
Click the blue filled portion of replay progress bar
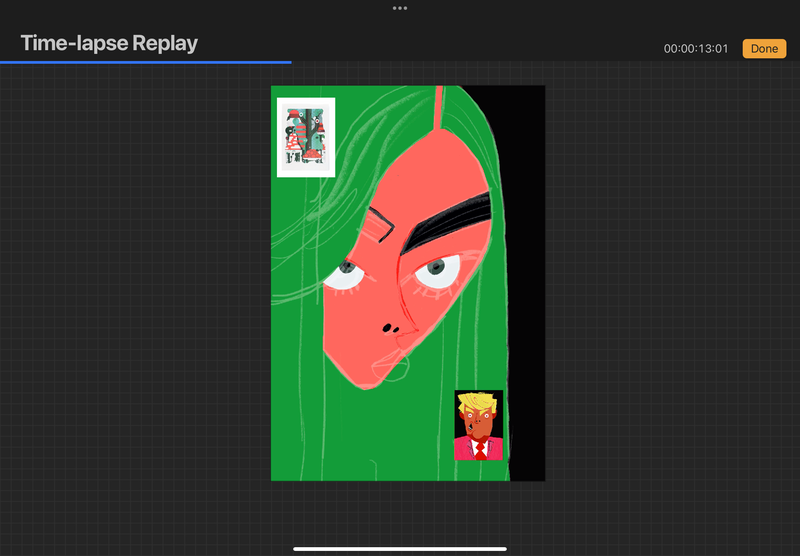(x=145, y=62)
